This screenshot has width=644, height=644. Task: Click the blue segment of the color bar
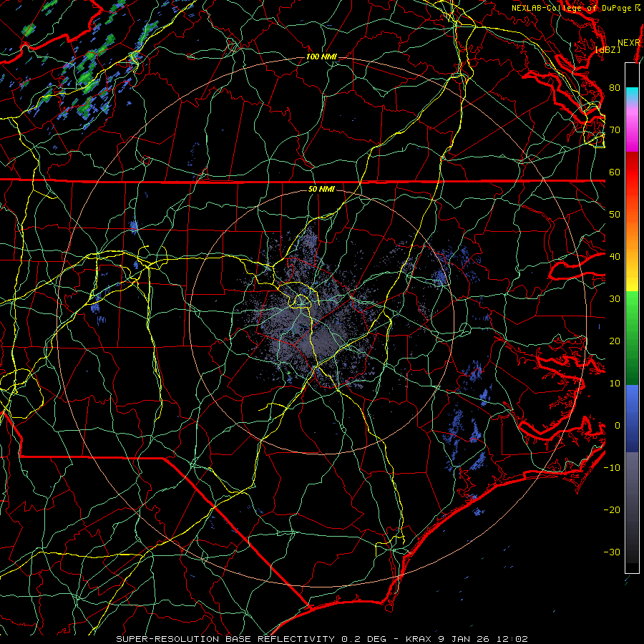[632, 419]
